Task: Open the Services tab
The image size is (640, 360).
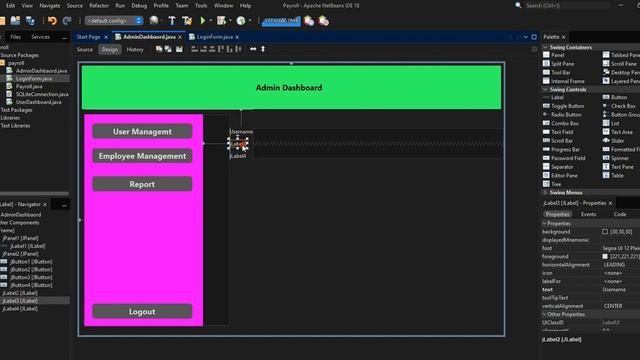Action: [40, 37]
